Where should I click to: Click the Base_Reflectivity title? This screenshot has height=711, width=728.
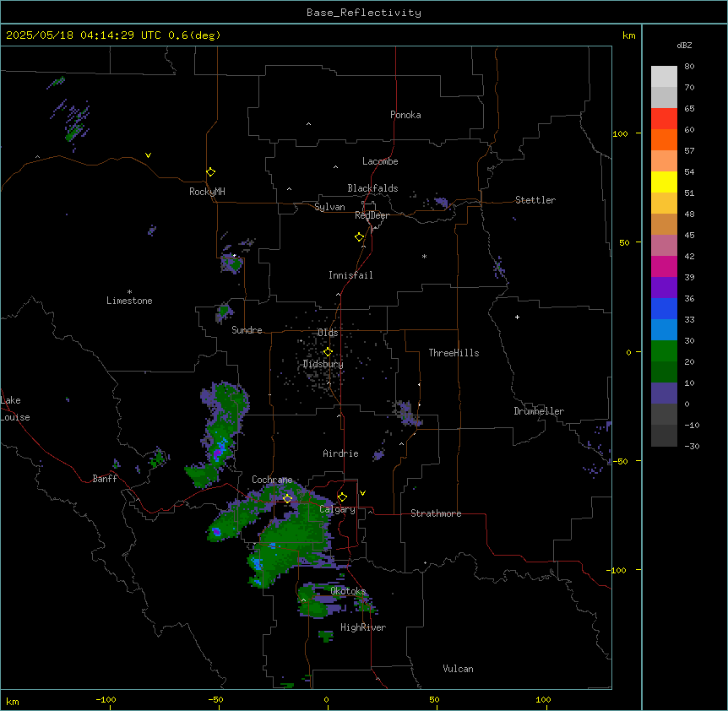pyautogui.click(x=364, y=13)
